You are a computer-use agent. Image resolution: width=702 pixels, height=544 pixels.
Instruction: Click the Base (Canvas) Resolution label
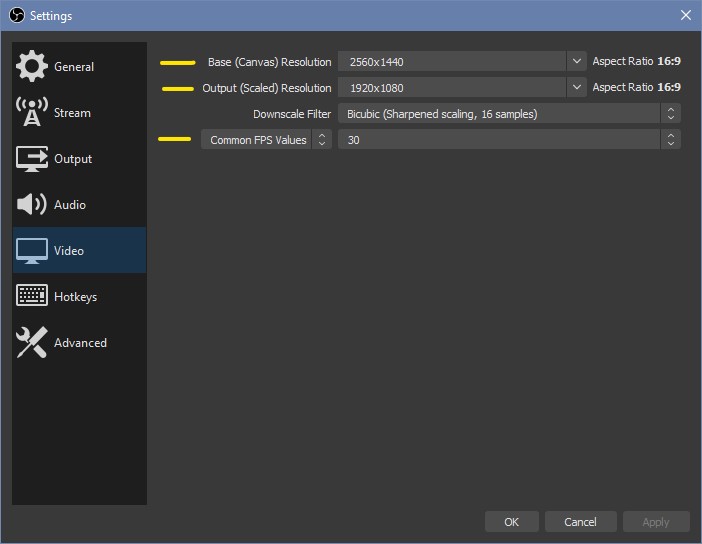tap(270, 62)
